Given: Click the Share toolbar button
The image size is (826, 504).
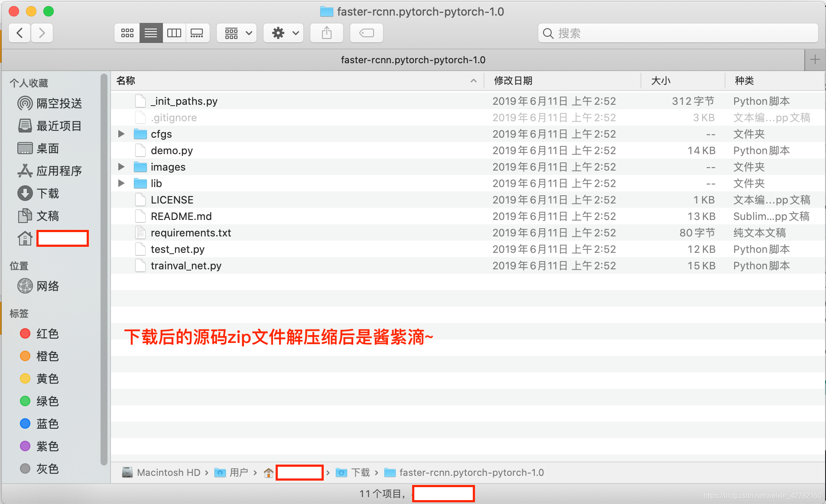Looking at the screenshot, I should pyautogui.click(x=327, y=33).
